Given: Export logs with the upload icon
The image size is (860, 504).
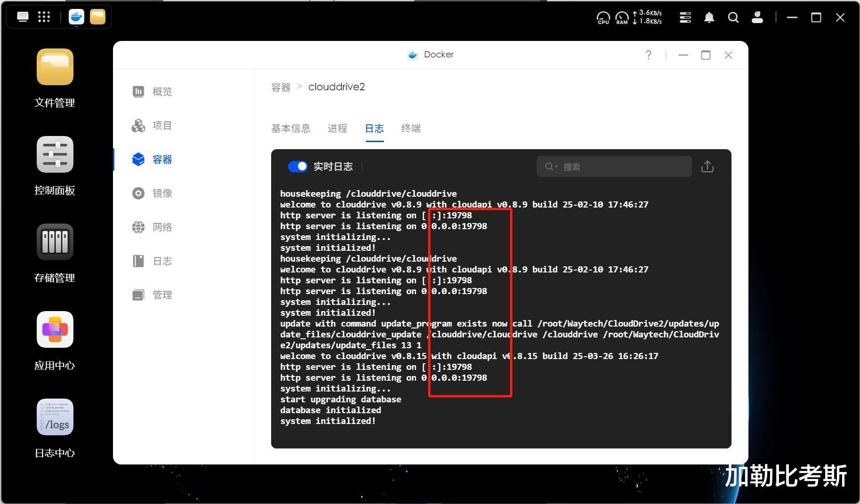Looking at the screenshot, I should pos(707,167).
